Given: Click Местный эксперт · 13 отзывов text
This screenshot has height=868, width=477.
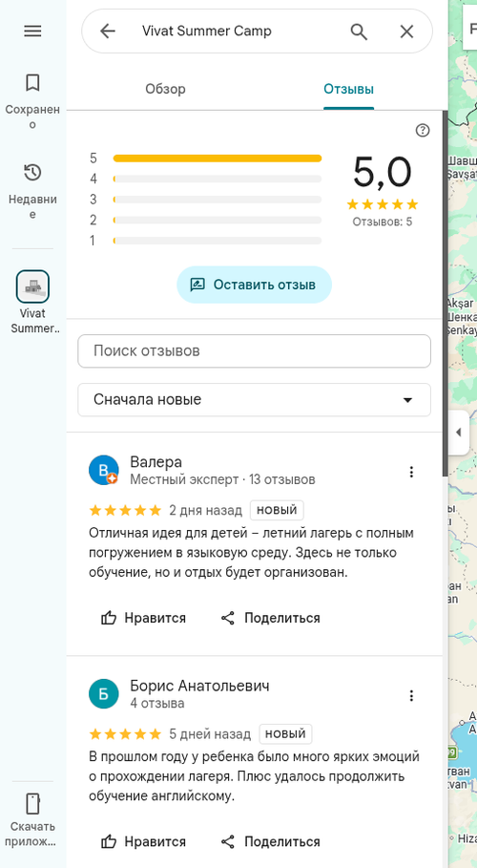Looking at the screenshot, I should (x=222, y=478).
